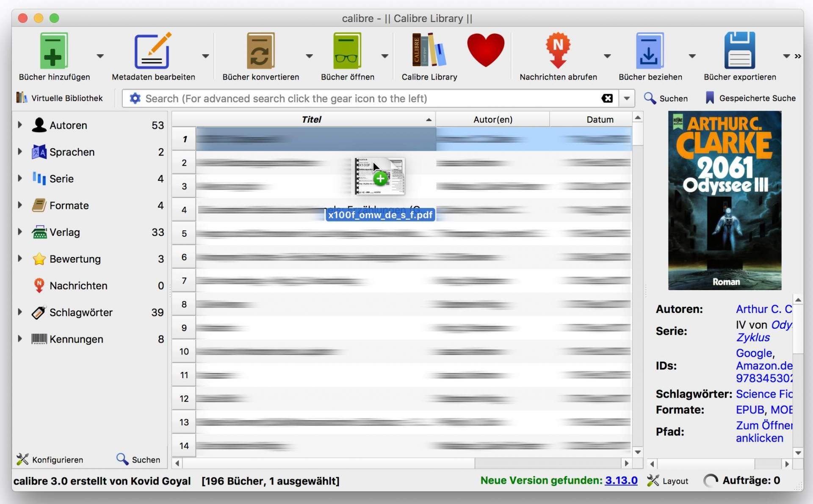Open the Arthur C. Clarke author link
This screenshot has width=813, height=504.
tap(764, 309)
